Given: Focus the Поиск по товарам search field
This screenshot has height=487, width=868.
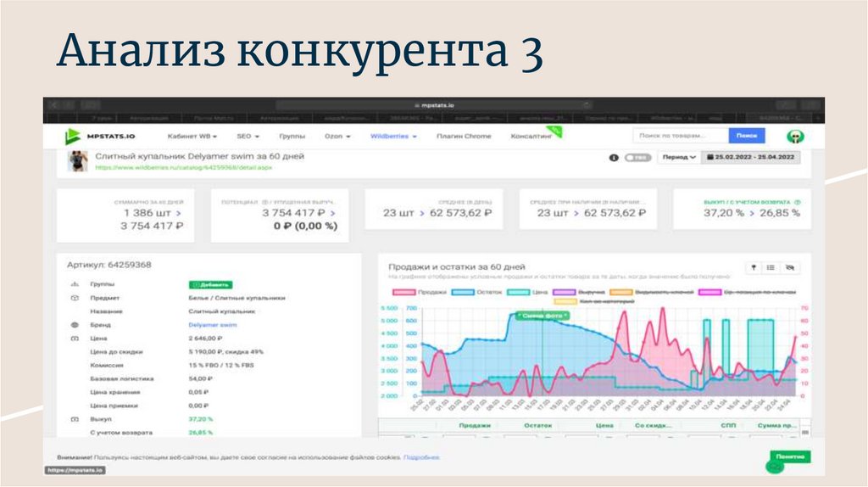Looking at the screenshot, I should 681,136.
